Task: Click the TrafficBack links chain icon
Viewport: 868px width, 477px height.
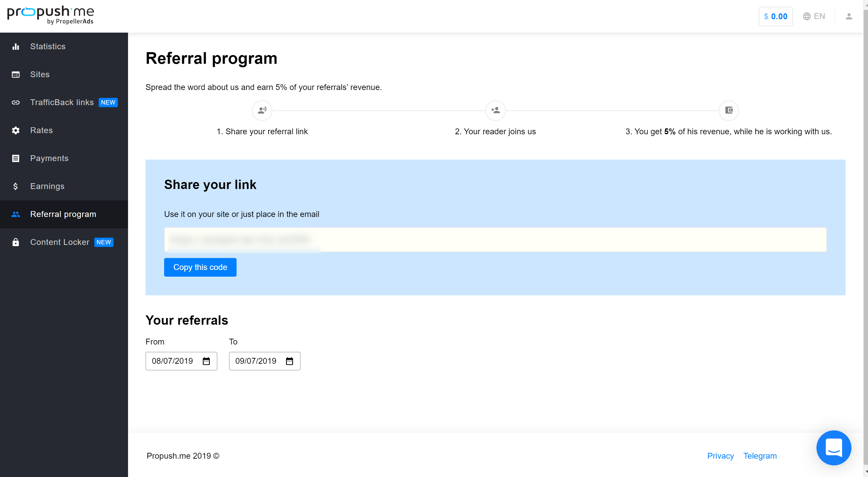Action: (15, 103)
